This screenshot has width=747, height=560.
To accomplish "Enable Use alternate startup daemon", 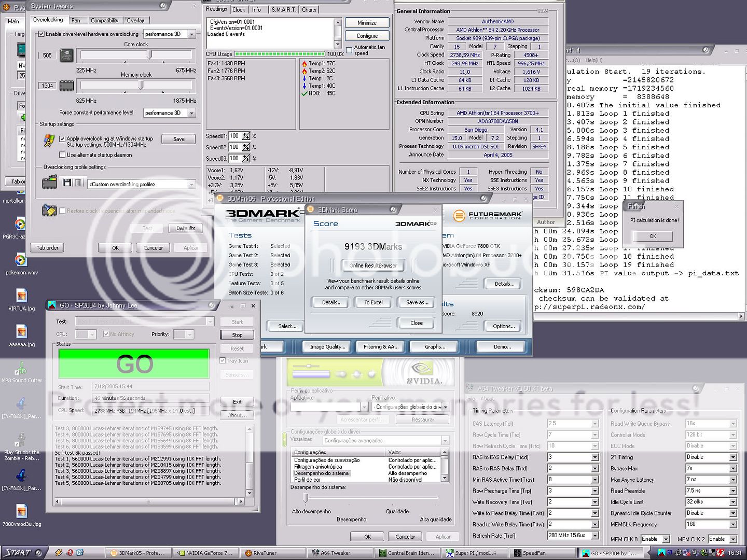I will pos(62,155).
